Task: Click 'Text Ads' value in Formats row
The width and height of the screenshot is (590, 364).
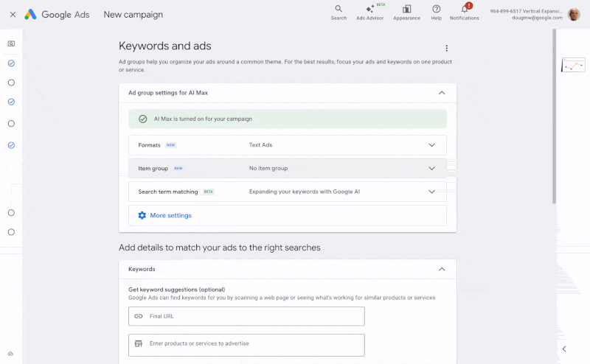Action: 260,144
